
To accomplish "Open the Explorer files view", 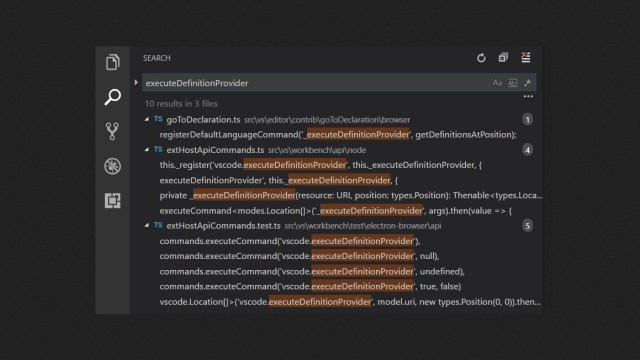I will [113, 62].
